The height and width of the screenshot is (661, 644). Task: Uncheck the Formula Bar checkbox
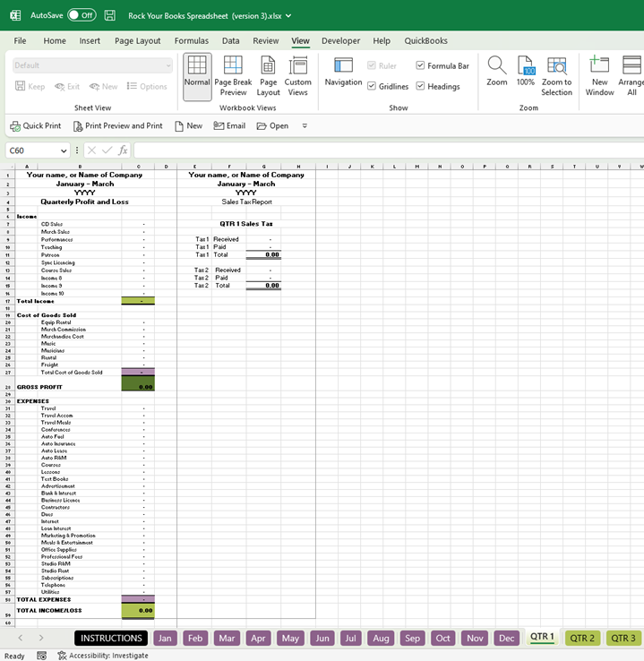[421, 66]
